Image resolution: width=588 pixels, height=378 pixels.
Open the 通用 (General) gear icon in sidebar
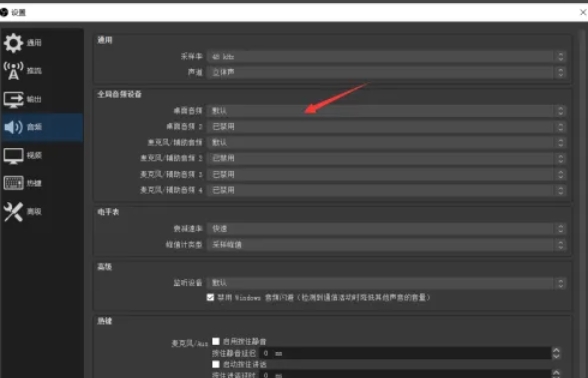(14, 43)
